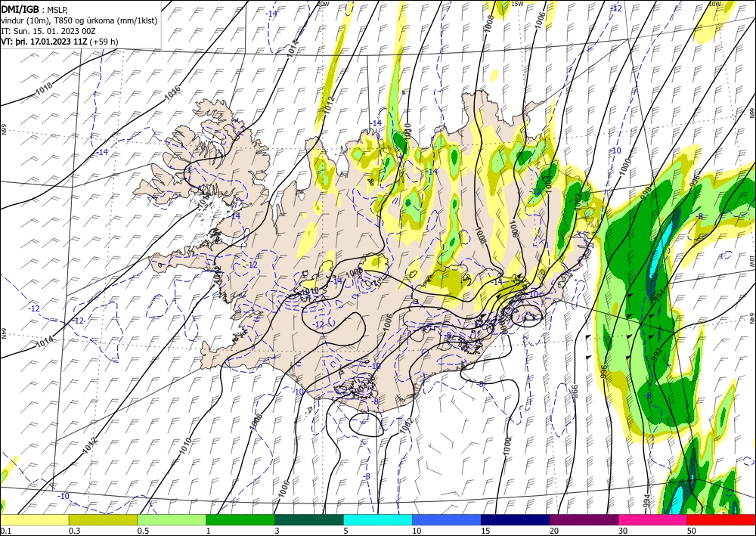The width and height of the screenshot is (756, 536).
Task: Click the olive 0.3 legend swatch
Action: 103,520
